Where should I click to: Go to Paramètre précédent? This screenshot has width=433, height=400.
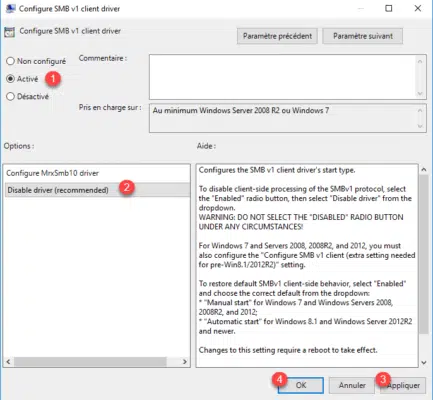click(x=277, y=36)
